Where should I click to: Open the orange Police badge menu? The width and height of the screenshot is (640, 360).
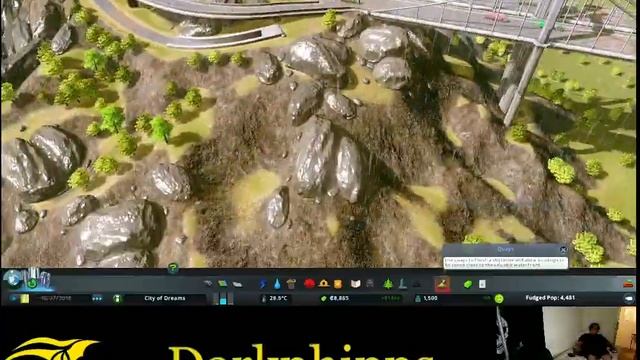[x=338, y=284]
